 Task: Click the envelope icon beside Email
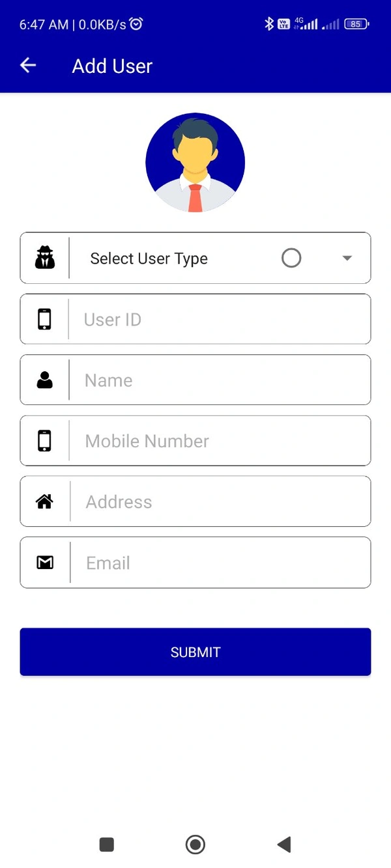tap(45, 563)
